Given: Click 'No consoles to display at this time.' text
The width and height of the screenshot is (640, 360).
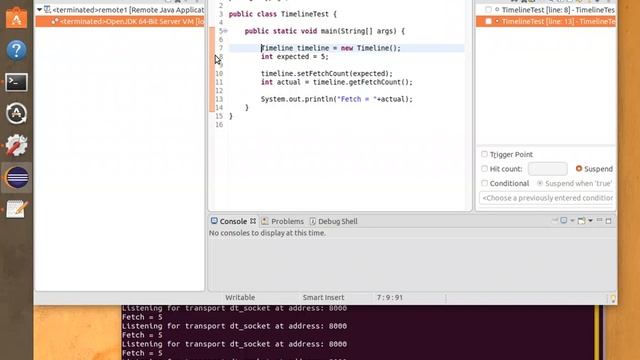Looking at the screenshot, I should point(267,233).
